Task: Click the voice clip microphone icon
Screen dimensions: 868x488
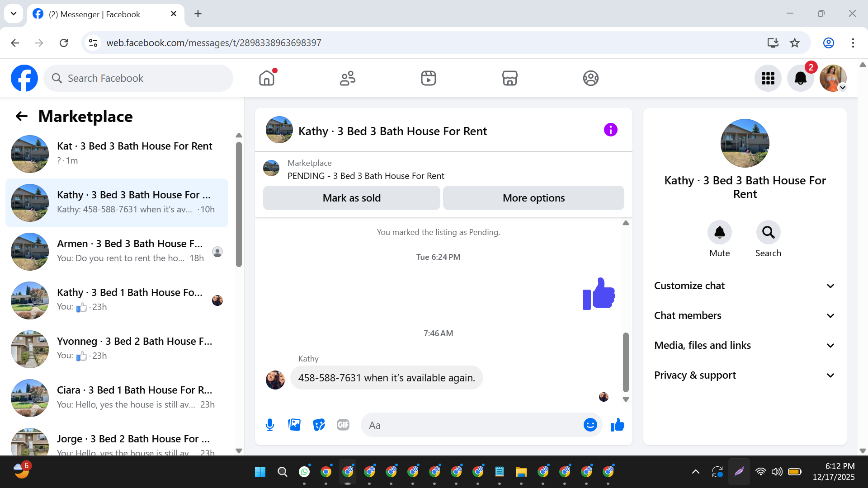Action: click(x=270, y=425)
